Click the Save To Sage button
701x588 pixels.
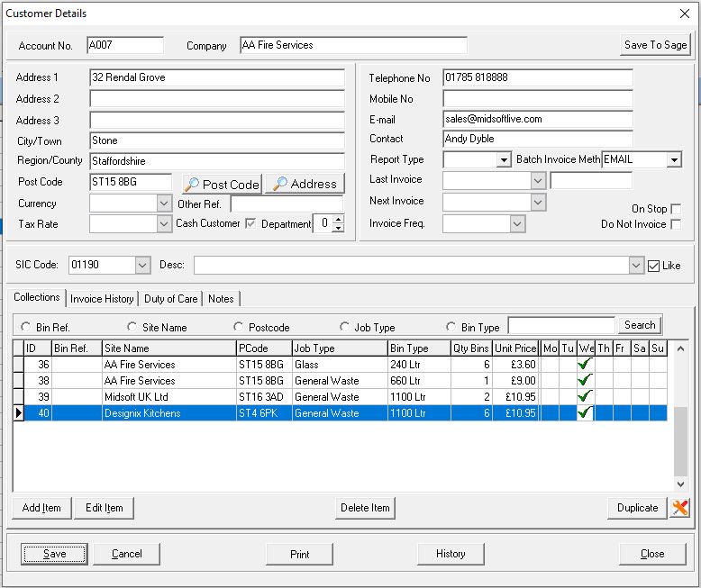(655, 45)
